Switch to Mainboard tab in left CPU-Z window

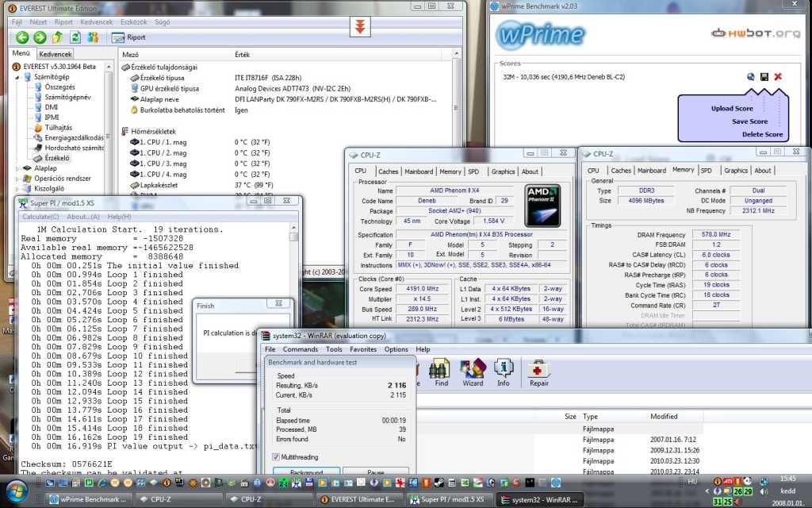click(x=419, y=171)
